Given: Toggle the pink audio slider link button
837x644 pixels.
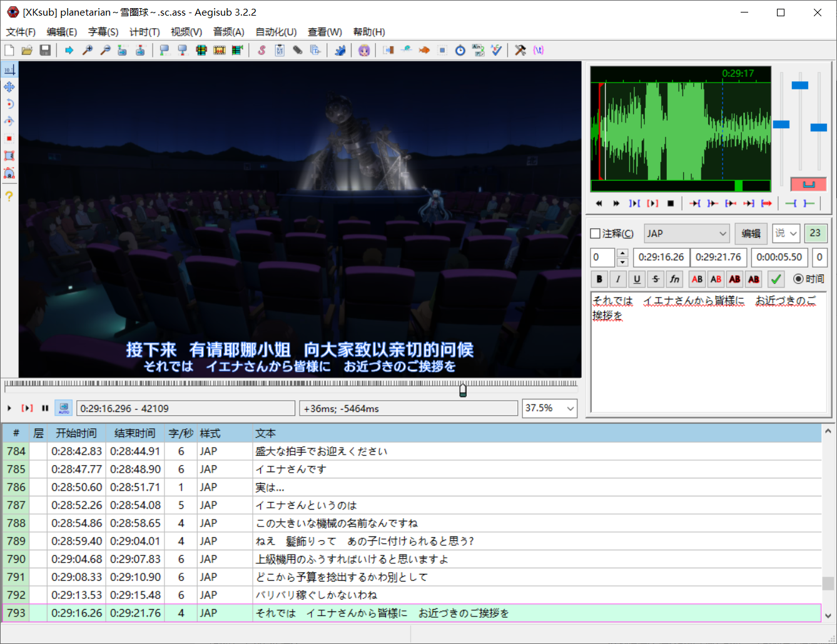Looking at the screenshot, I should [808, 184].
